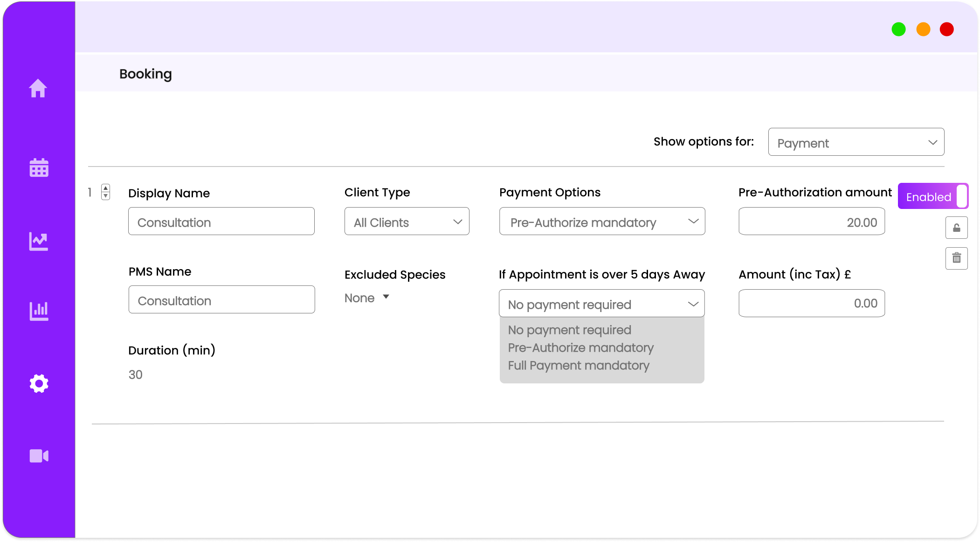Open the video camera sidebar icon
Viewport: 980px width, 542px height.
[x=39, y=456]
